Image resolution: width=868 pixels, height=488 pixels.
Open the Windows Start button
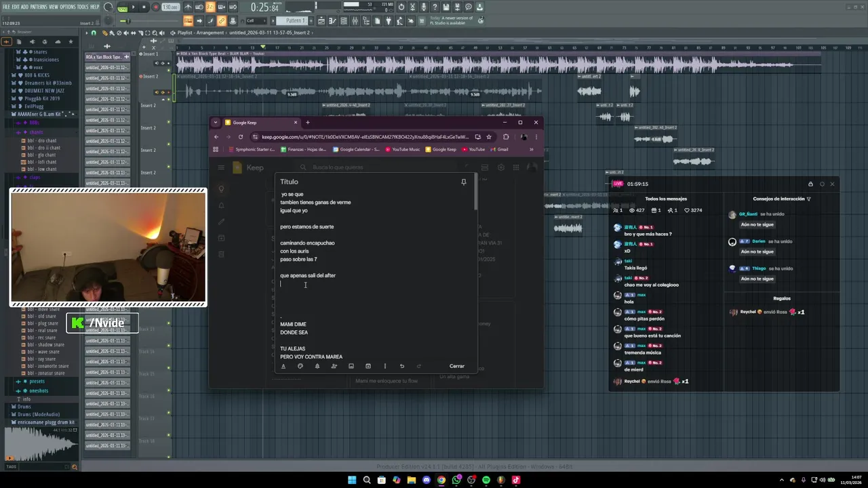tap(352, 480)
